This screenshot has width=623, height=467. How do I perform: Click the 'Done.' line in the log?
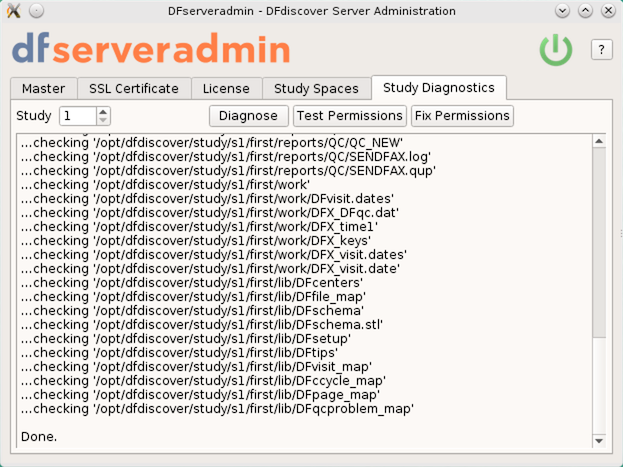coord(39,437)
